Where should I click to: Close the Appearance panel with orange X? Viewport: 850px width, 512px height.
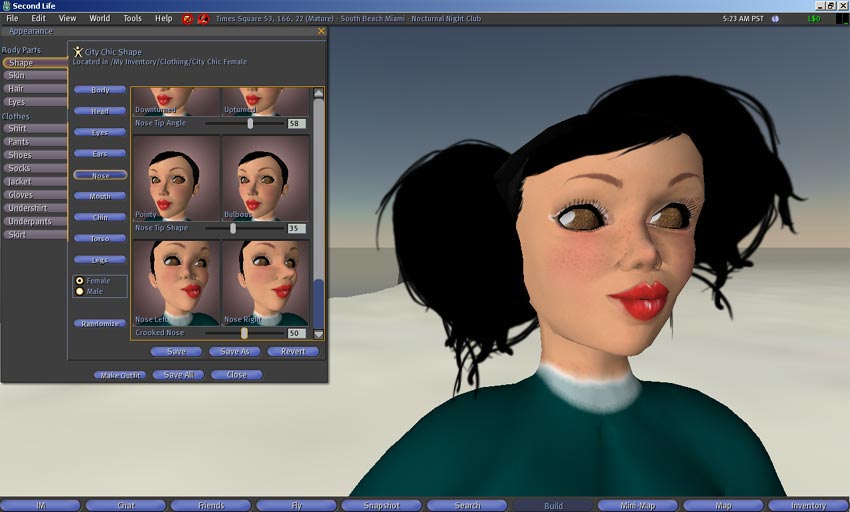pyautogui.click(x=321, y=31)
